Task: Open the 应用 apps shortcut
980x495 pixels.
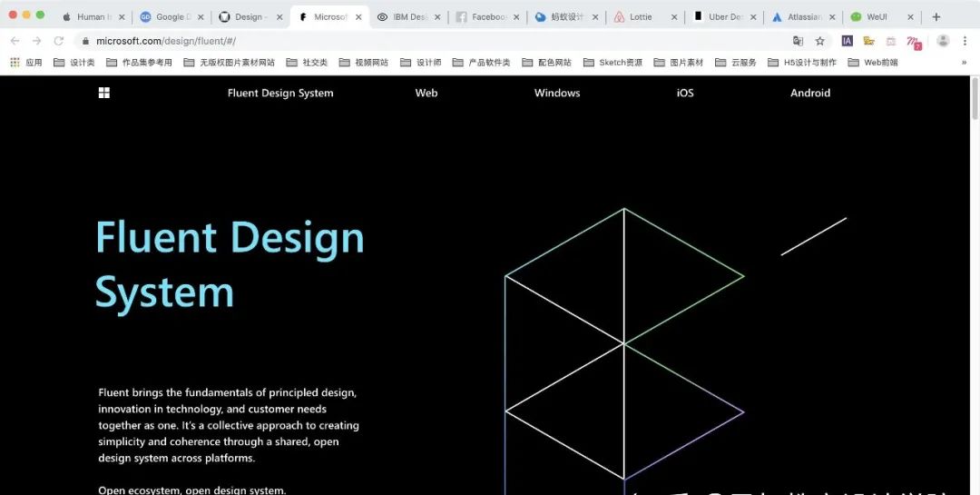Action: (x=25, y=63)
